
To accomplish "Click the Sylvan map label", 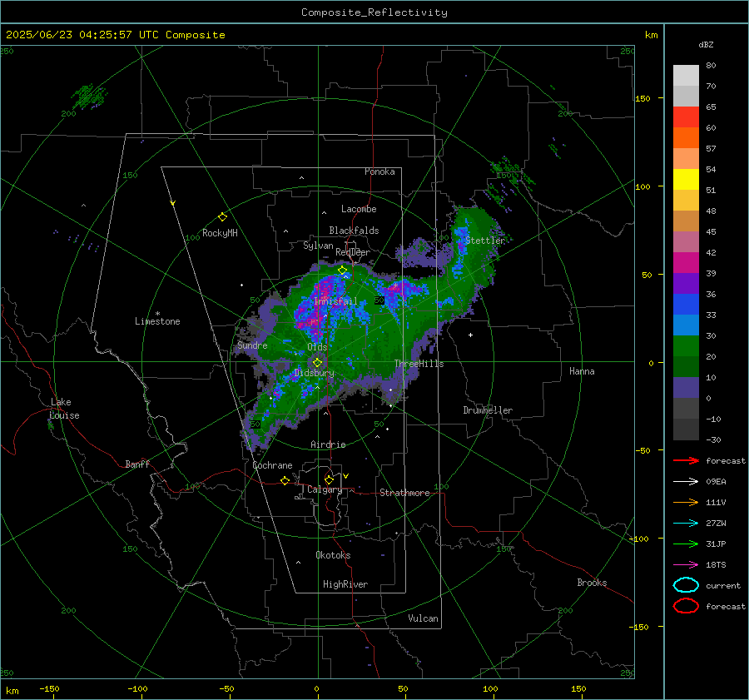I will [x=318, y=246].
